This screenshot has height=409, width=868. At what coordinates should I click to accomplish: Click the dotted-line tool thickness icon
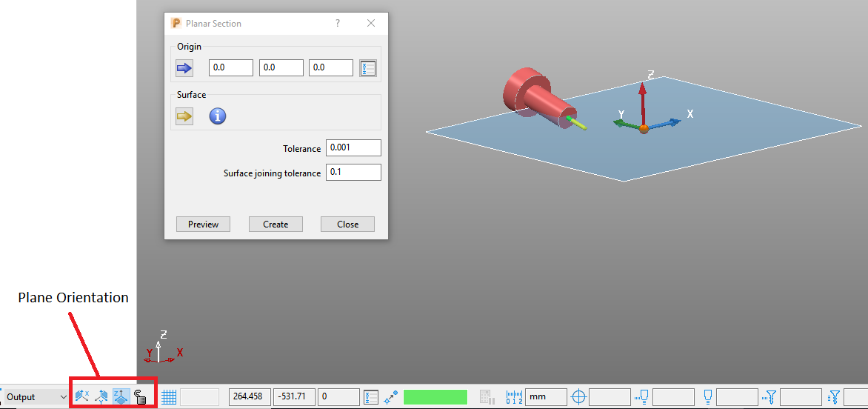[769, 397]
